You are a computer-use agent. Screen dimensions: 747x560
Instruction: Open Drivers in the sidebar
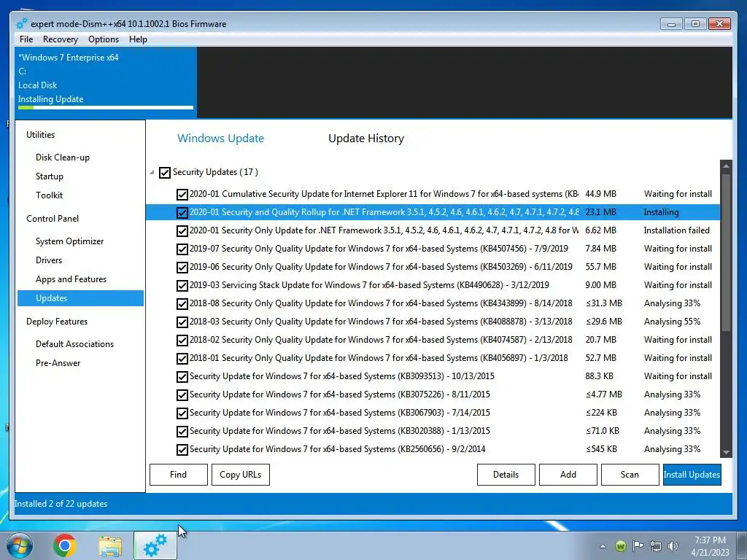[49, 260]
